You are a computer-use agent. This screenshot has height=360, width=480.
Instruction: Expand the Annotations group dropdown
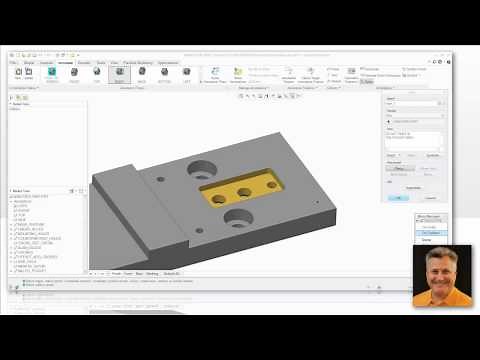[384, 88]
